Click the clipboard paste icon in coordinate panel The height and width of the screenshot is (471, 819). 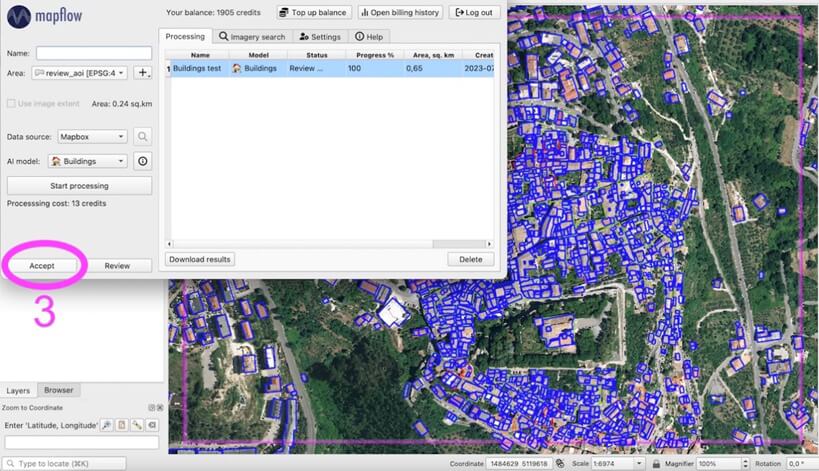coord(121,425)
